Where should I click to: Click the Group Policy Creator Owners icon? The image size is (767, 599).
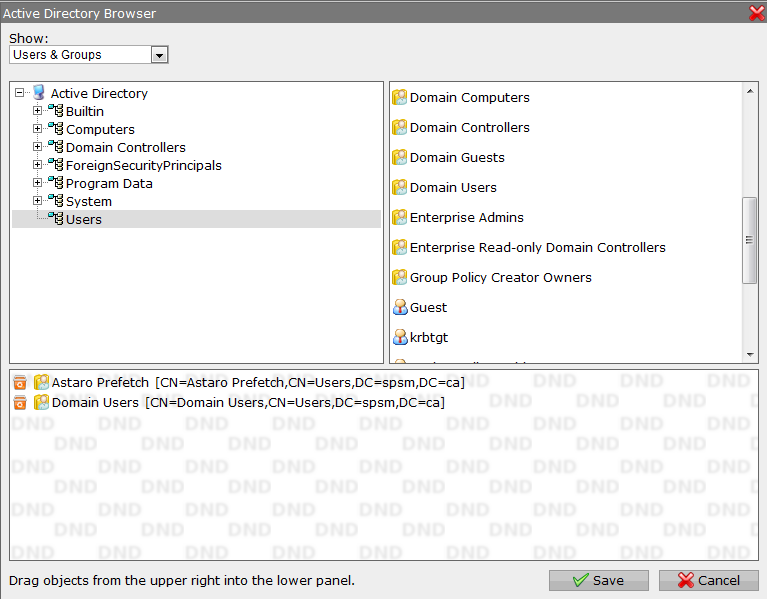pos(400,278)
